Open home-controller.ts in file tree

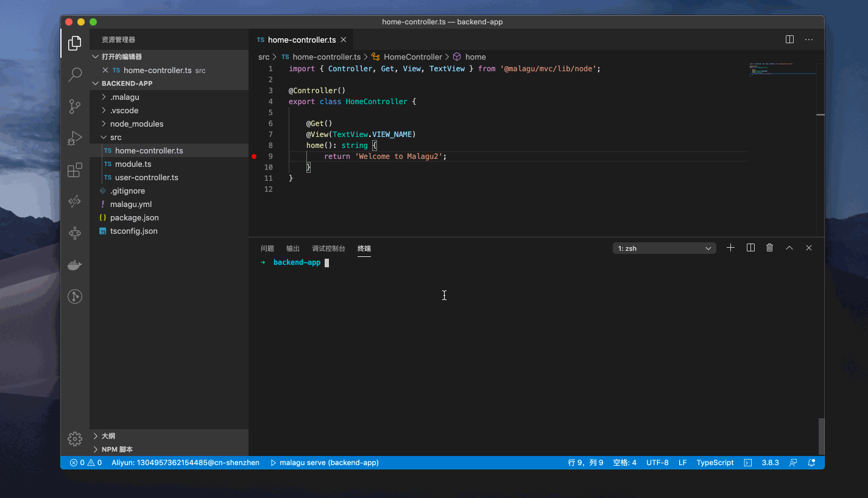click(169, 150)
